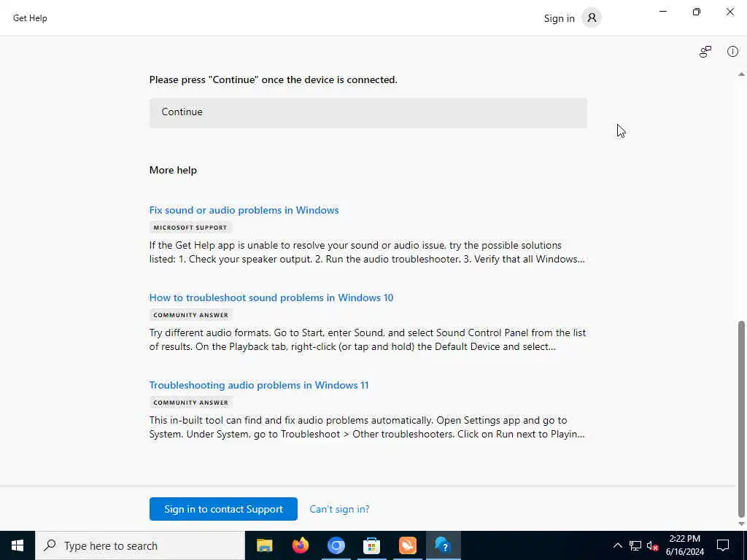Click the scroll up arrow

(741, 74)
